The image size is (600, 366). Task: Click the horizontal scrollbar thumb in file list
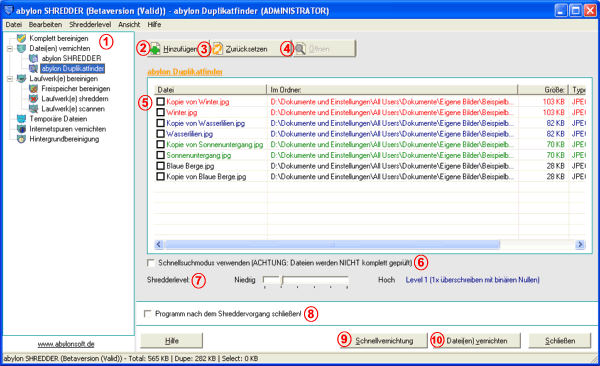[x=332, y=244]
